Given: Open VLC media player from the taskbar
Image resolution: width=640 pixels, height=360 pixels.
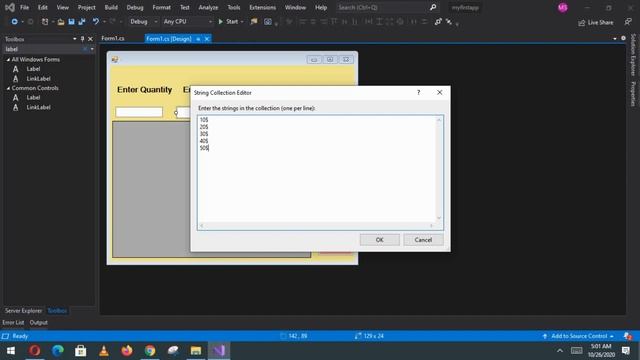Looking at the screenshot, I should coord(104,351).
